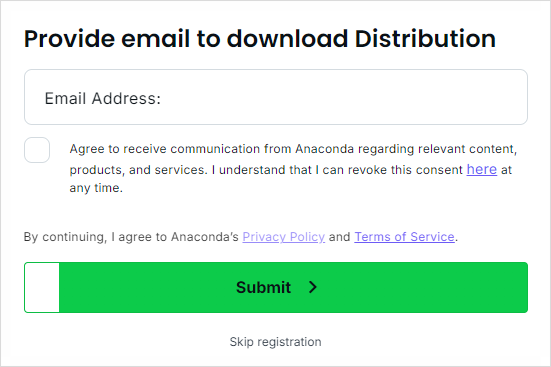Open the Terms of Service link
The width and height of the screenshot is (551, 367).
click(x=404, y=237)
